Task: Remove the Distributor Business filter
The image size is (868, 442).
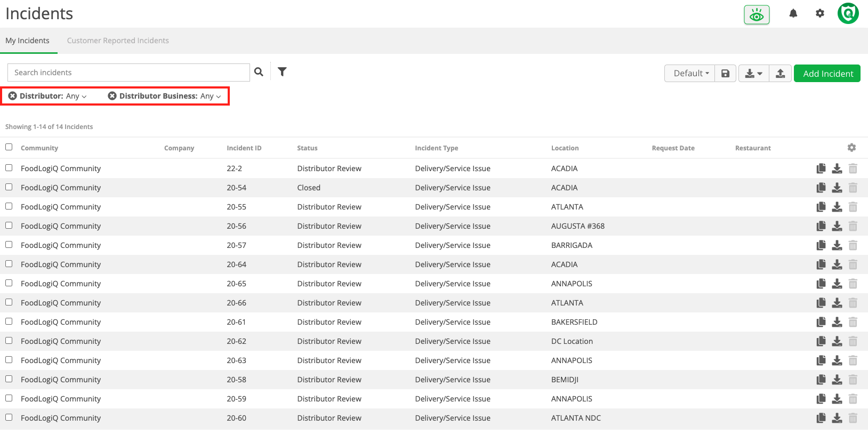Action: pyautogui.click(x=112, y=96)
